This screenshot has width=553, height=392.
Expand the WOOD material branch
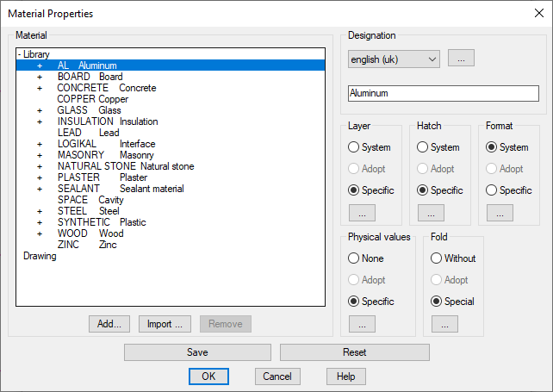(40, 233)
